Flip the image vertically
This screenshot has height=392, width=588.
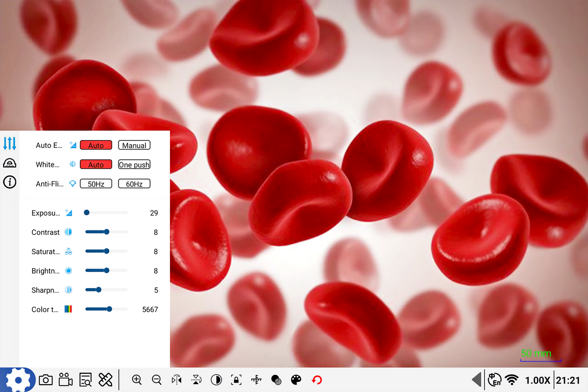[x=197, y=380]
